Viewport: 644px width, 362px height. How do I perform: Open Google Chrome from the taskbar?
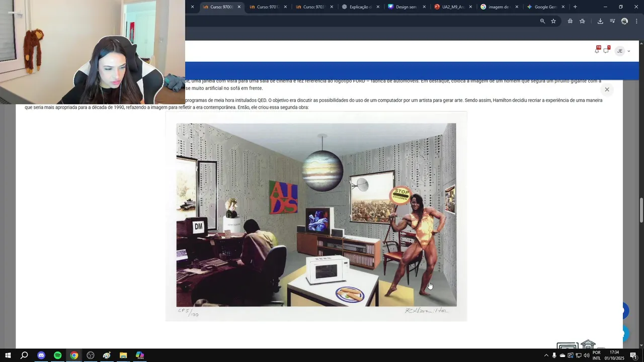[74, 355]
